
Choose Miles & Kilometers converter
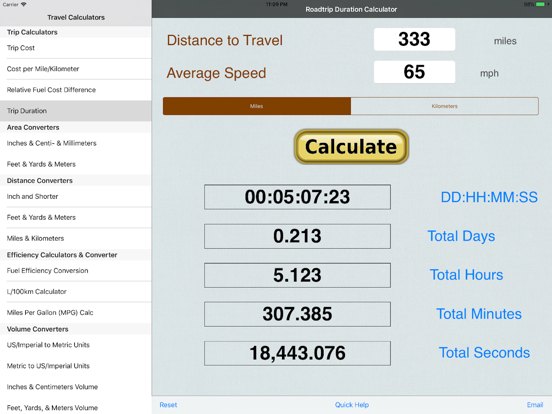76,238
